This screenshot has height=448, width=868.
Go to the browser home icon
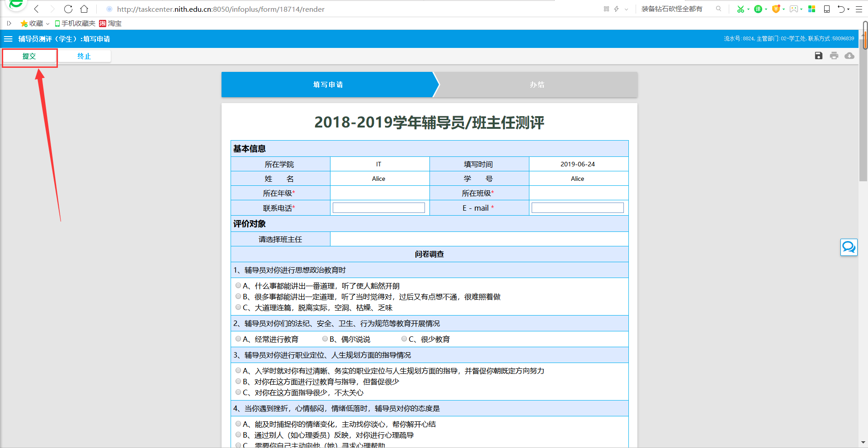pos(84,9)
